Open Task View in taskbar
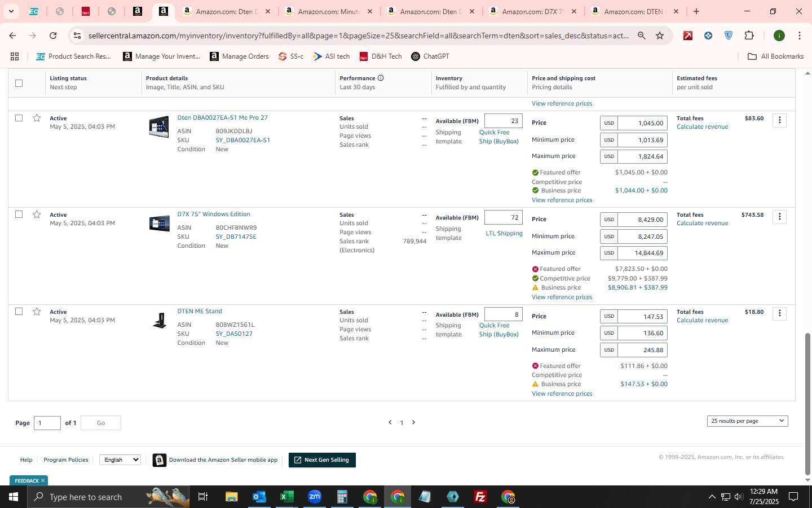This screenshot has width=812, height=508. 202,497
